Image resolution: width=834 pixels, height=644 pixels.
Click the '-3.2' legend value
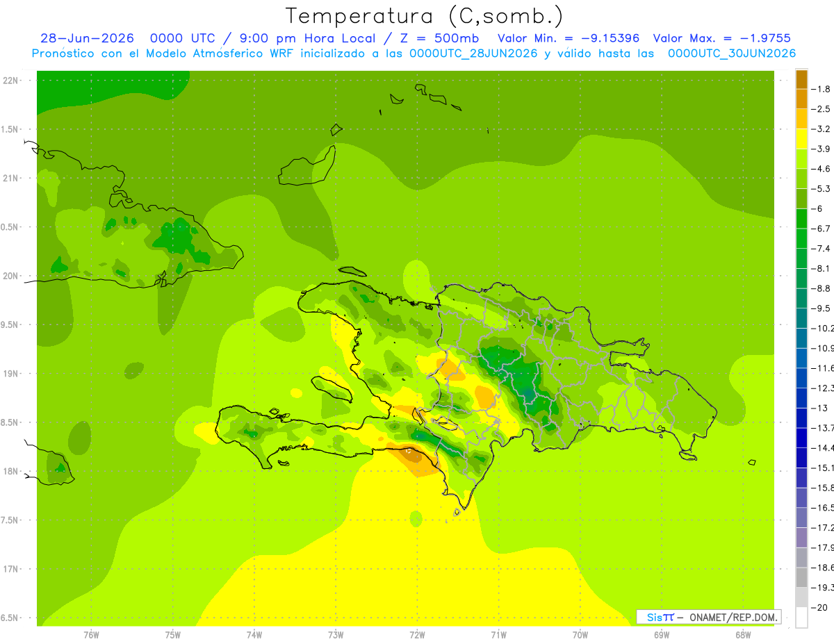[820, 129]
